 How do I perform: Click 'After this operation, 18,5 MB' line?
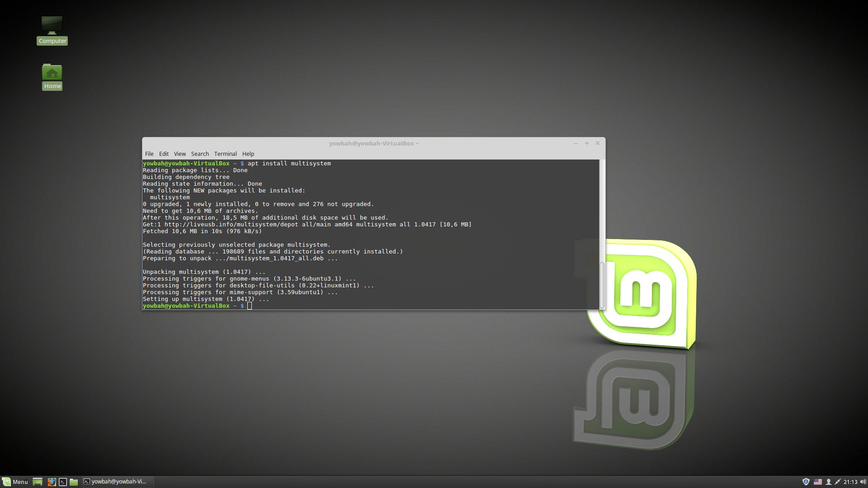click(265, 218)
